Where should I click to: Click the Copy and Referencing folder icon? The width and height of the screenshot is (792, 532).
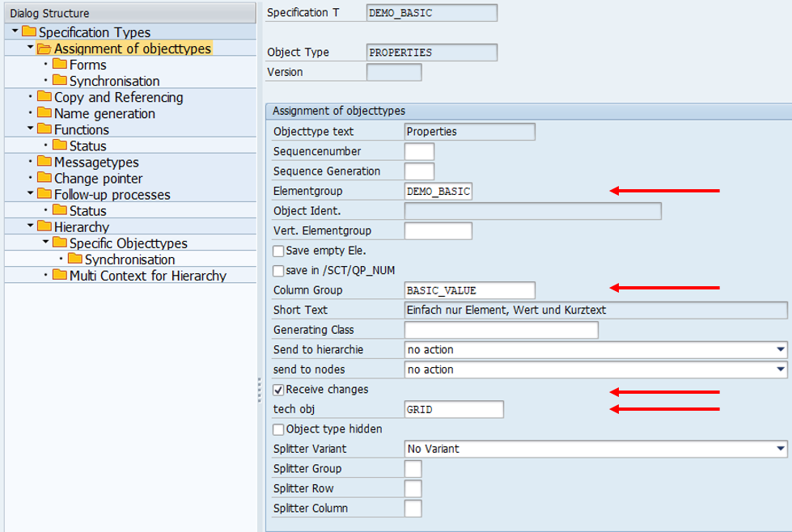(44, 97)
